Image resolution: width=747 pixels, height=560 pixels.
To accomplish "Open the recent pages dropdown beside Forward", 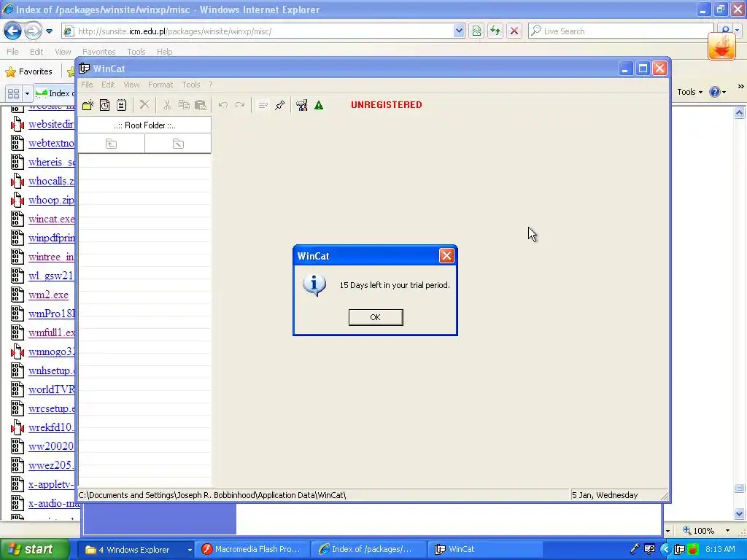I will [49, 31].
